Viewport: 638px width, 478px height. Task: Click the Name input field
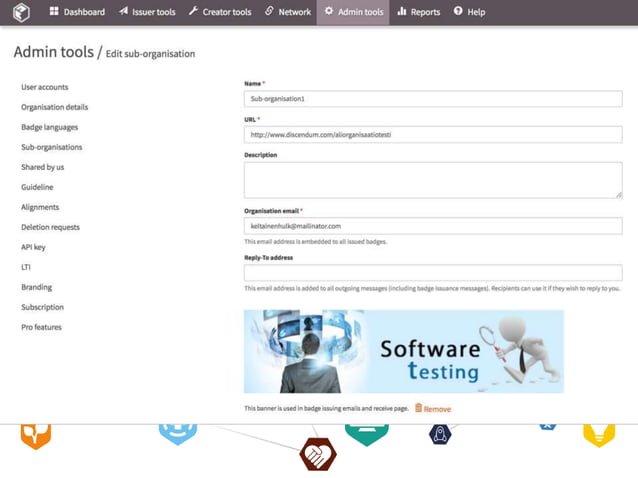tap(433, 99)
